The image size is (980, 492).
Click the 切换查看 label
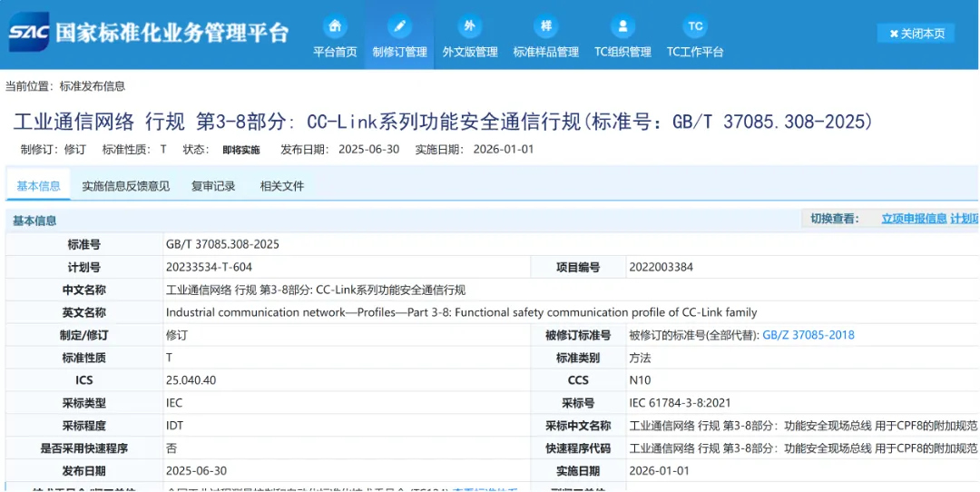[835, 219]
